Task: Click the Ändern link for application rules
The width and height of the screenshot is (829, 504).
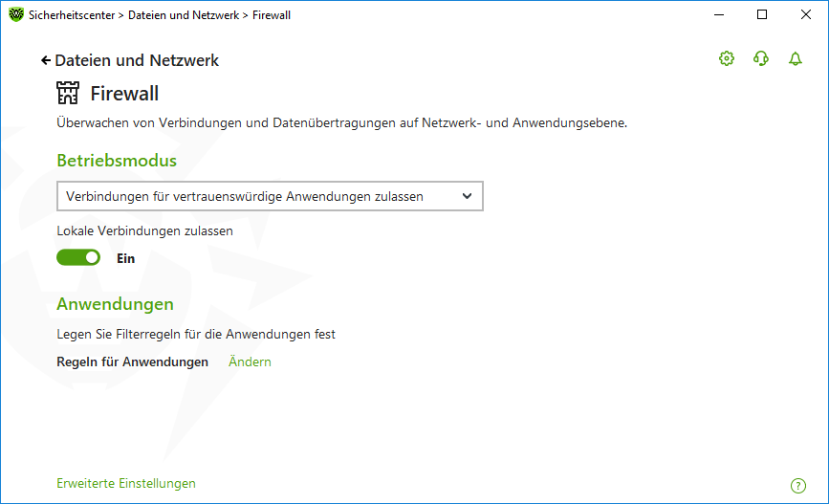Action: 250,362
